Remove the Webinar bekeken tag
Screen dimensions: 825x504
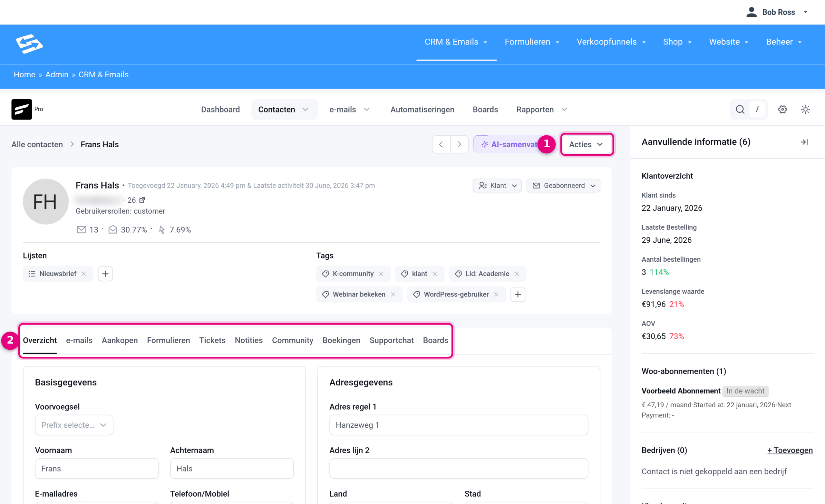393,294
